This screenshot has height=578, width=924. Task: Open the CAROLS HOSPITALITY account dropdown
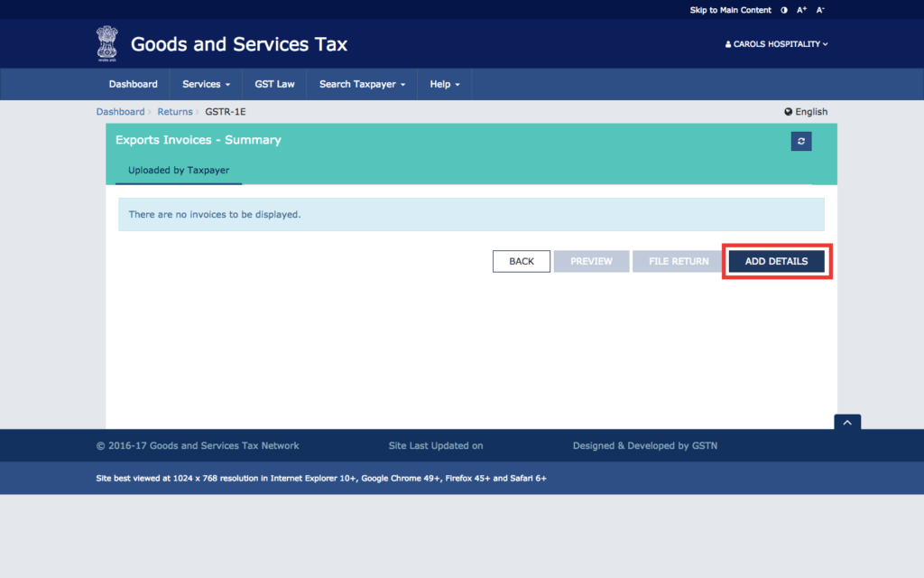click(776, 43)
